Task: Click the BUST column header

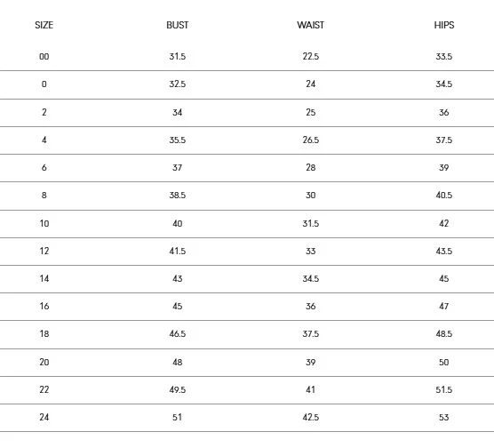Action: coord(178,25)
